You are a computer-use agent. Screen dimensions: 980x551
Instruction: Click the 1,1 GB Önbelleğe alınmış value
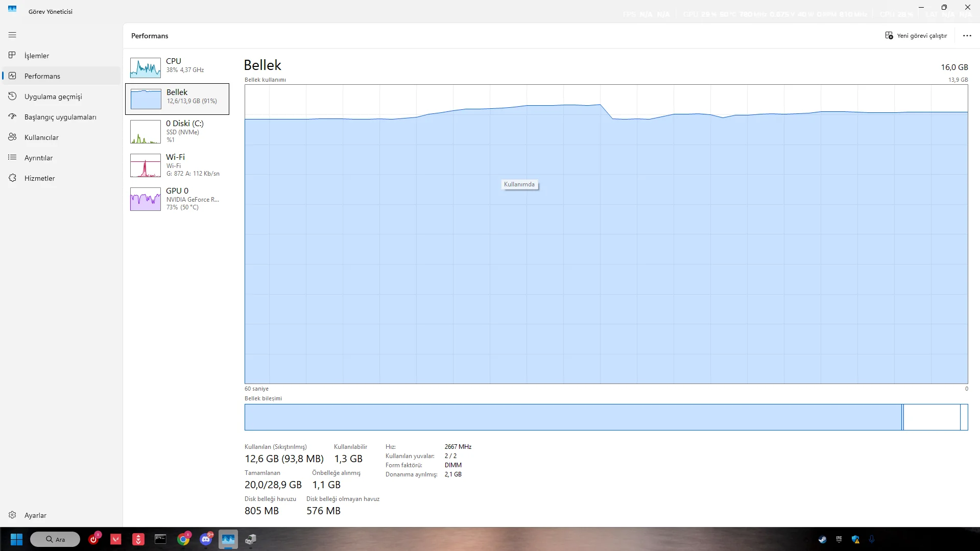click(326, 485)
